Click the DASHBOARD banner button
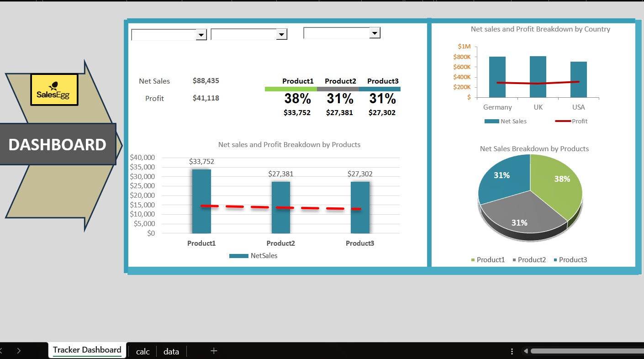The width and height of the screenshot is (644, 359). pyautogui.click(x=58, y=144)
